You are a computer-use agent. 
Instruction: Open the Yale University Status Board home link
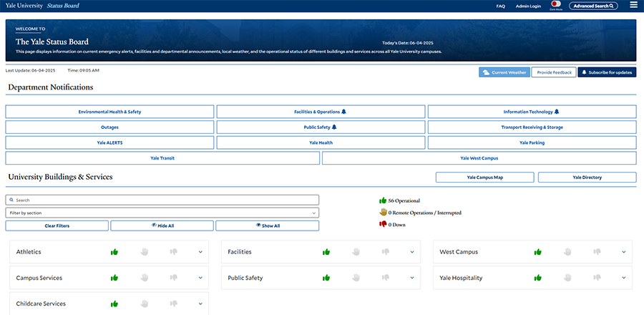[42, 6]
